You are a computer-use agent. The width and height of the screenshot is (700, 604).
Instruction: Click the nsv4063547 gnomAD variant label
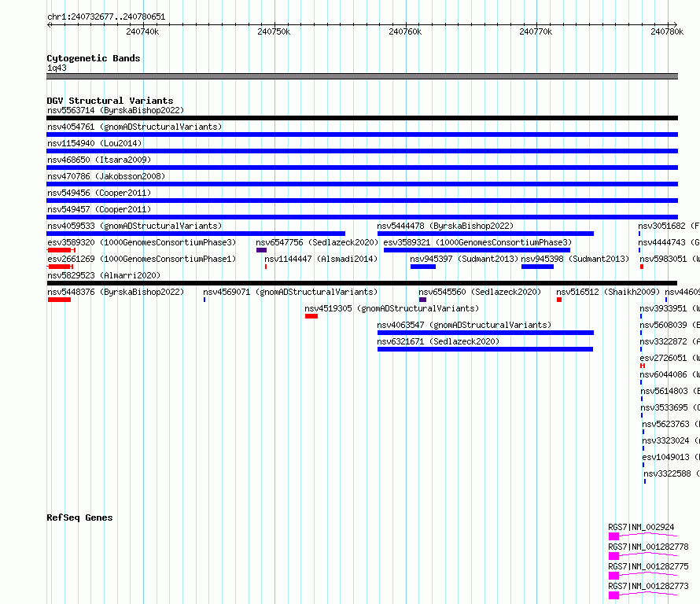[464, 325]
